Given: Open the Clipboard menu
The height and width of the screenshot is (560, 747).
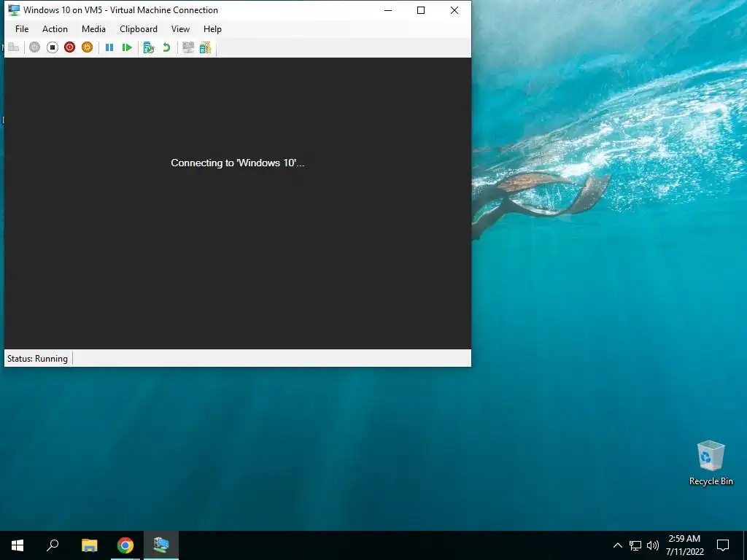Looking at the screenshot, I should click(x=138, y=29).
